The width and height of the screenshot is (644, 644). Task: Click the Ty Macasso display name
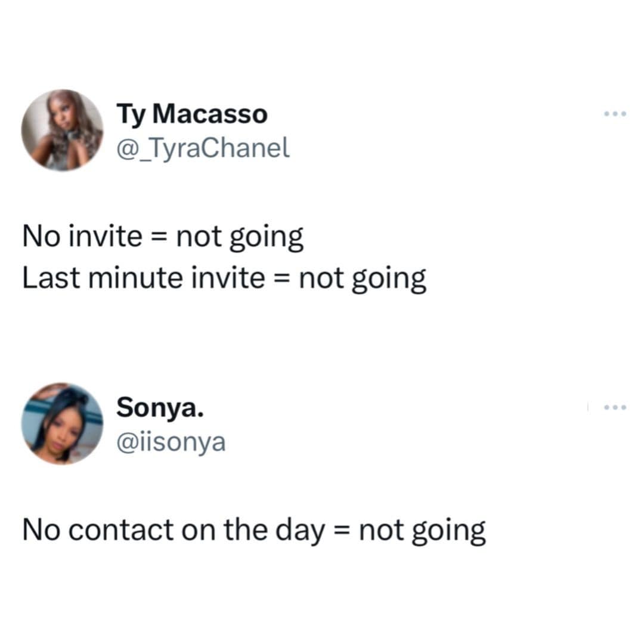point(192,114)
